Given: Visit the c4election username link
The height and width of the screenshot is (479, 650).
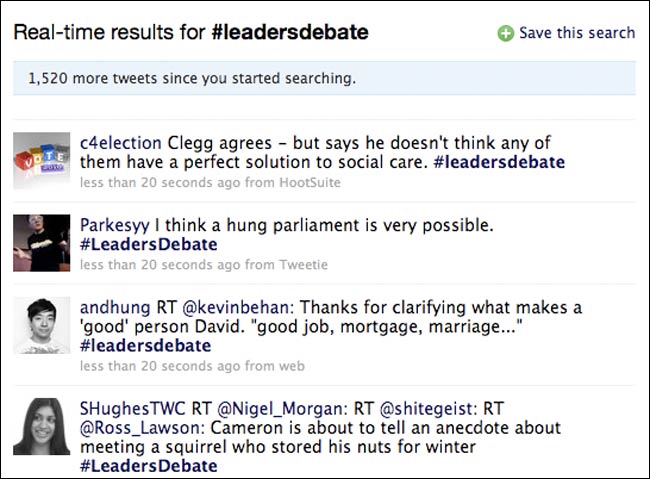Looking at the screenshot, I should point(121,143).
